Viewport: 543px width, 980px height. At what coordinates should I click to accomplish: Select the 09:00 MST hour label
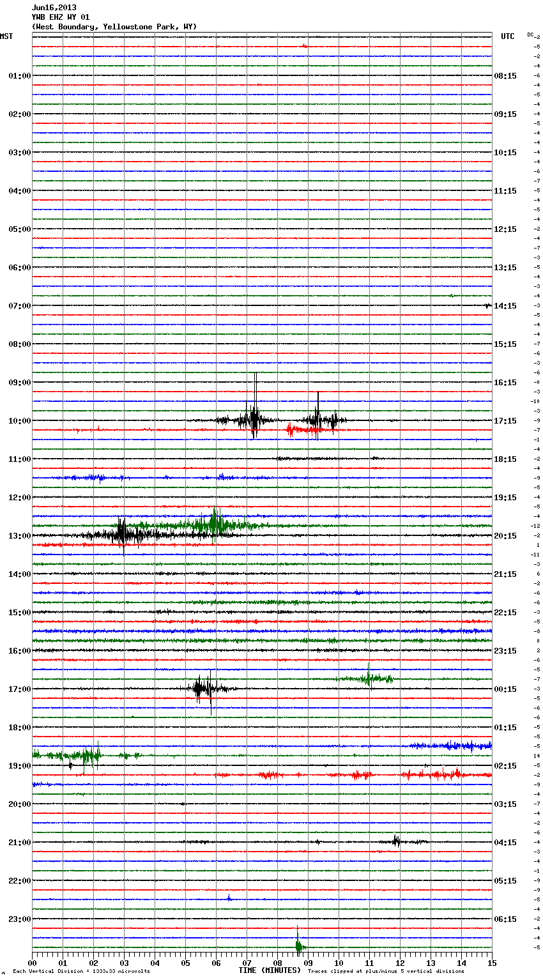(19, 383)
